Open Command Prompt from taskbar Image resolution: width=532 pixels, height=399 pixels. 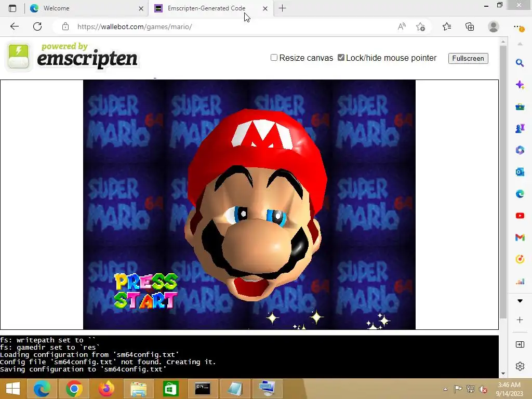(203, 389)
